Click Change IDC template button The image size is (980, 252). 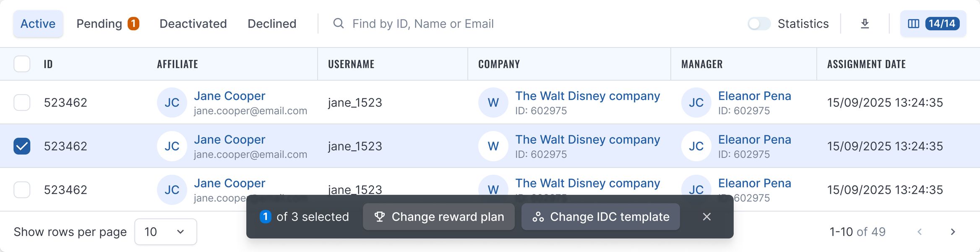tap(601, 217)
